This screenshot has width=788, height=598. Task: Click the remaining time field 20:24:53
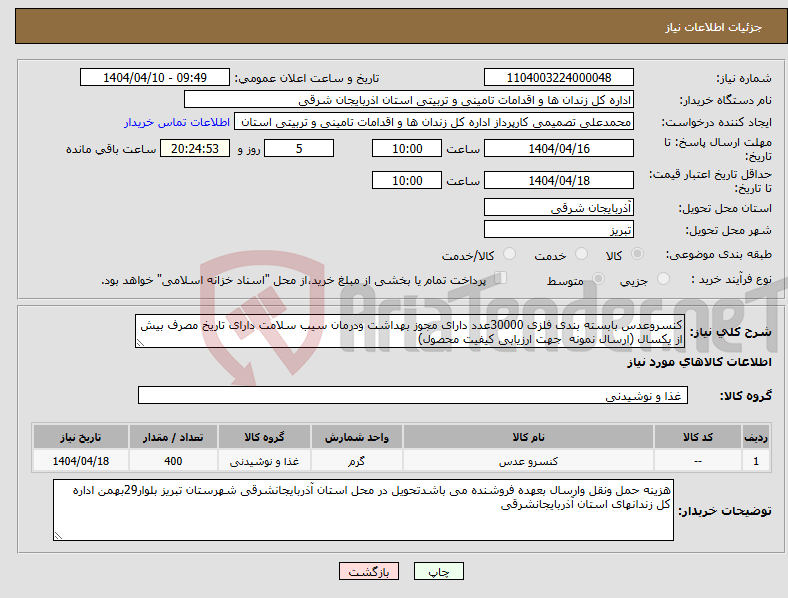pyautogui.click(x=195, y=149)
